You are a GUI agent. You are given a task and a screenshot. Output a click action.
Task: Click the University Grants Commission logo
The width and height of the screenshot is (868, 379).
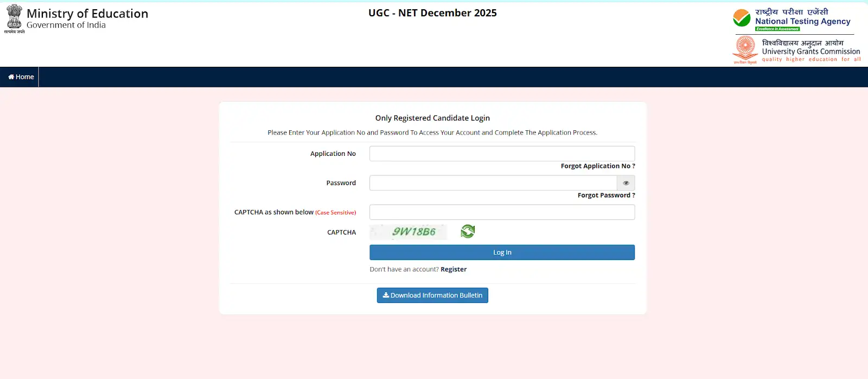[796, 50]
